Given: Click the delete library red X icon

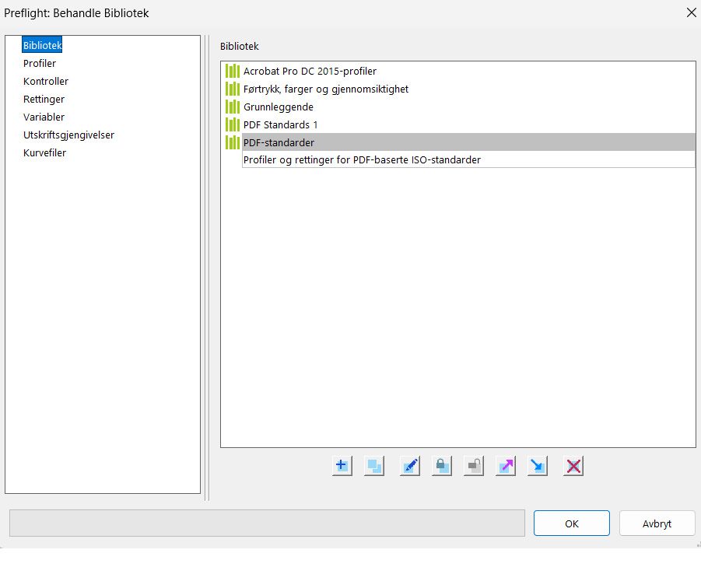Looking at the screenshot, I should coord(573,466).
